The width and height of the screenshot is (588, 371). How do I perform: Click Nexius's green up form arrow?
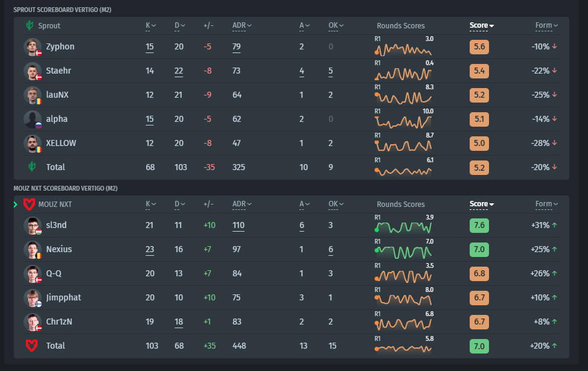(555, 249)
